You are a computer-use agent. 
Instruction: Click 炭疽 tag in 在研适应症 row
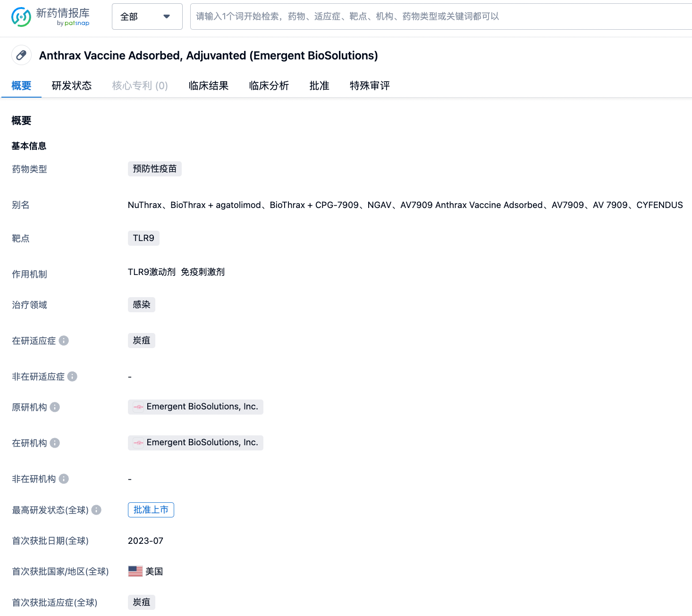point(142,341)
